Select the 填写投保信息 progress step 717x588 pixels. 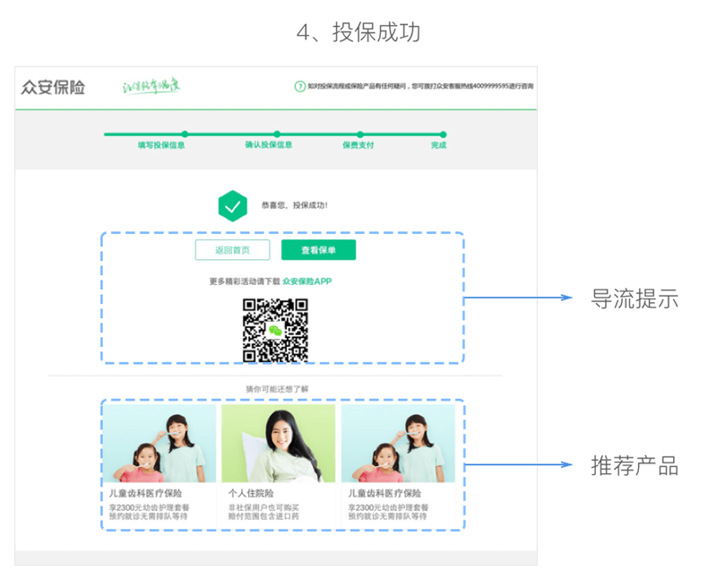161,144
